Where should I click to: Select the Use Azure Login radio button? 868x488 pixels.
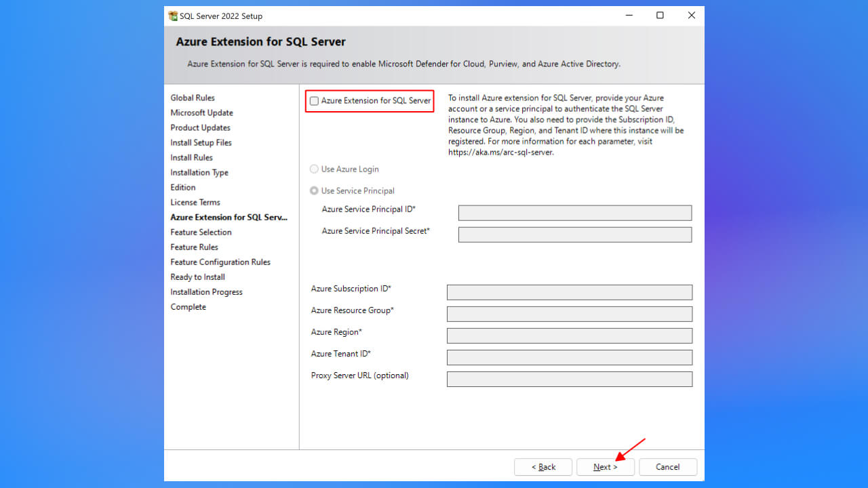tap(314, 169)
